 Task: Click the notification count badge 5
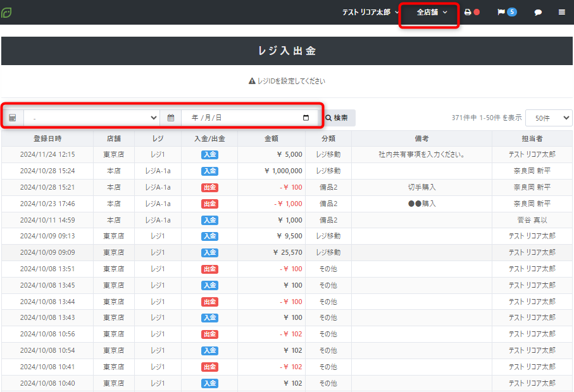(512, 12)
